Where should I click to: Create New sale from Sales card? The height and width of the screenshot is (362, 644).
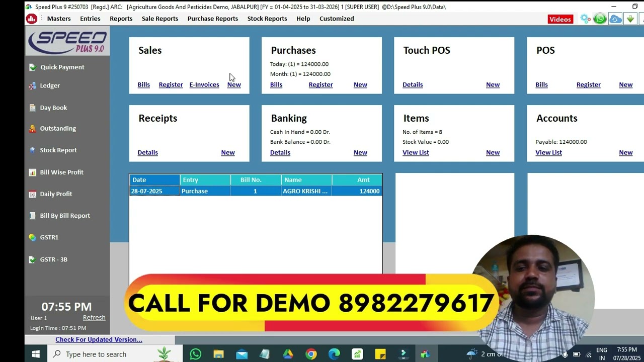point(234,84)
